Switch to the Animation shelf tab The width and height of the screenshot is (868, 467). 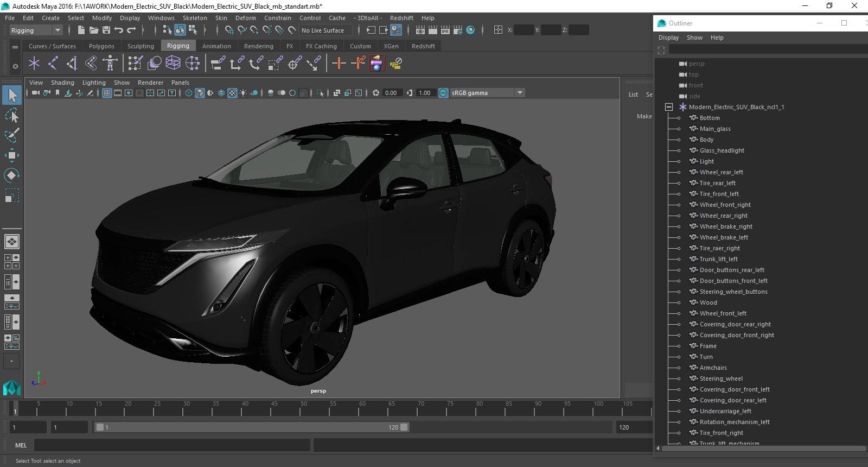tap(216, 46)
